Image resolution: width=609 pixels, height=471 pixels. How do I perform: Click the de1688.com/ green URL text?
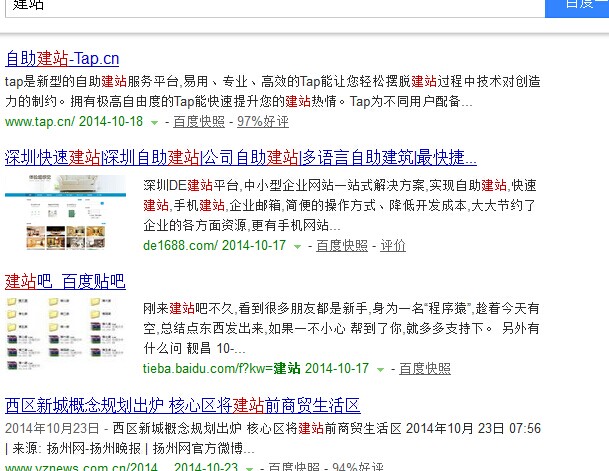click(x=181, y=245)
